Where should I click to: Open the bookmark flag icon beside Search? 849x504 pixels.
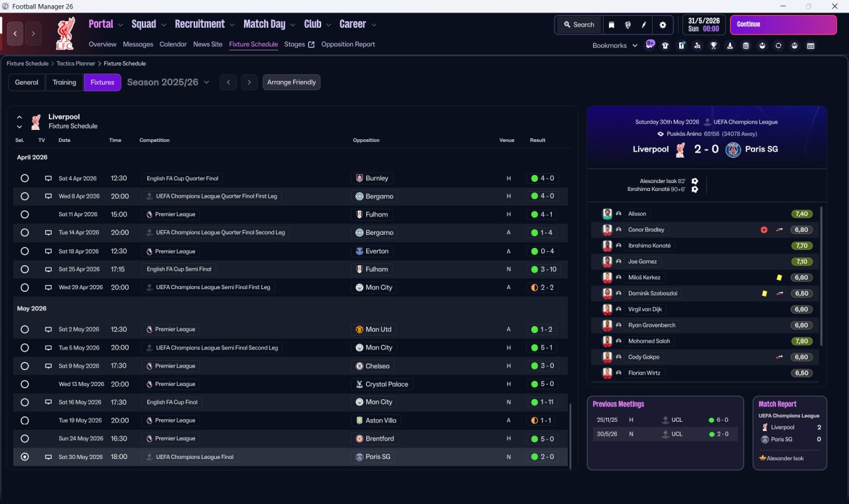point(612,25)
